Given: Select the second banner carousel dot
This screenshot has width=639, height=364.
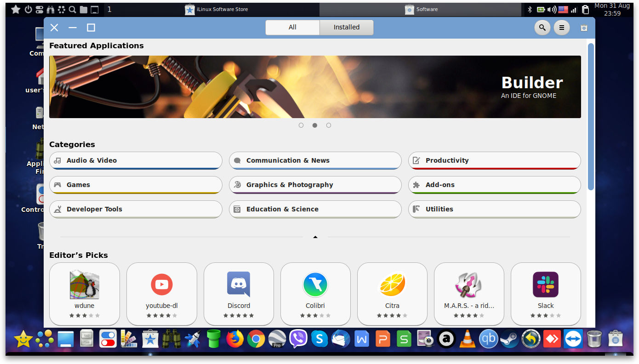Looking at the screenshot, I should tap(315, 125).
